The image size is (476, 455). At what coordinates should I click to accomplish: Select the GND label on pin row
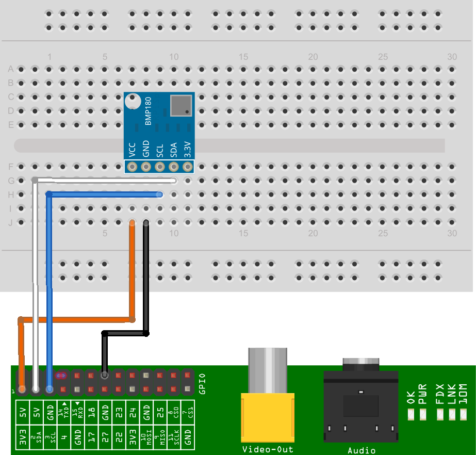click(x=51, y=412)
